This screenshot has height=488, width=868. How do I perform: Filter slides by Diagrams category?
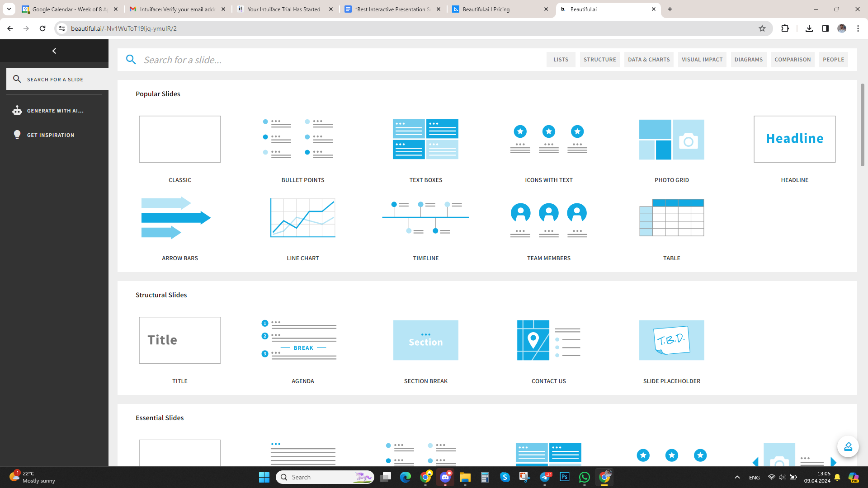click(748, 60)
